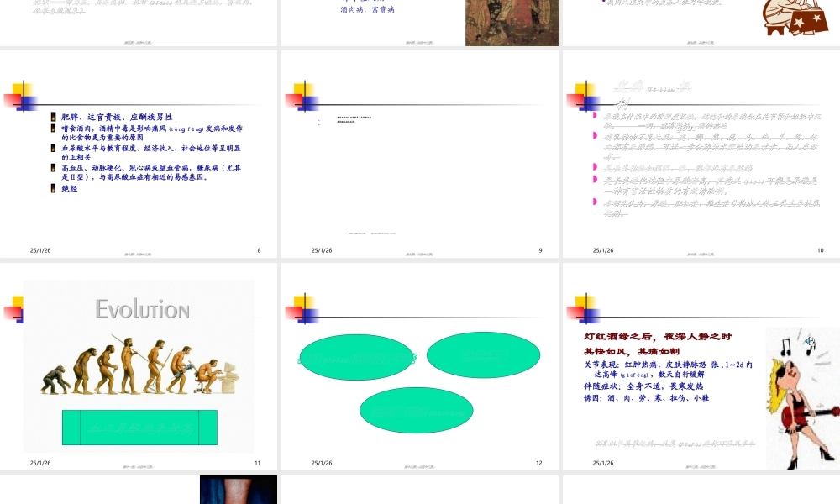Select the upper-left green oval on slide 12
This screenshot has width=840, height=504.
point(356,356)
